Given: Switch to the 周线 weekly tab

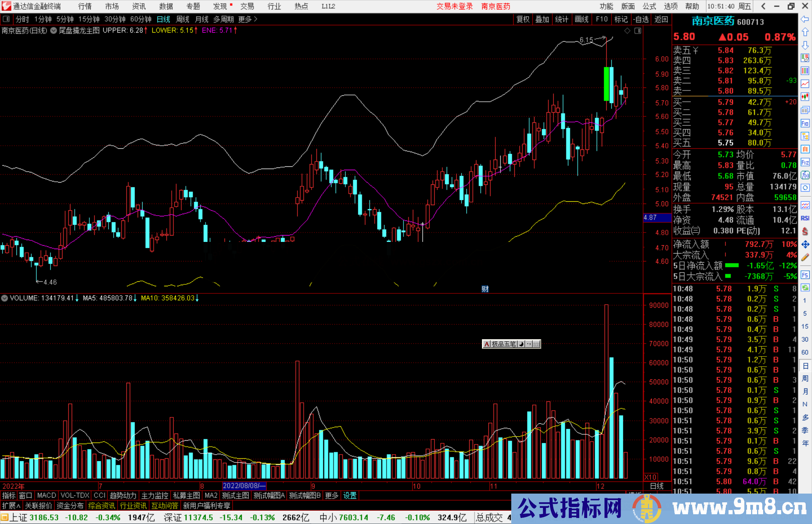Looking at the screenshot, I should coord(182,19).
